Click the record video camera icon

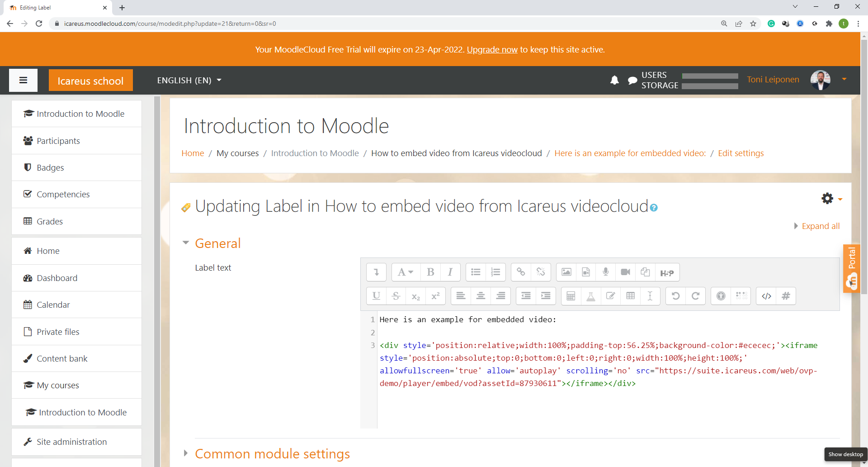point(626,272)
